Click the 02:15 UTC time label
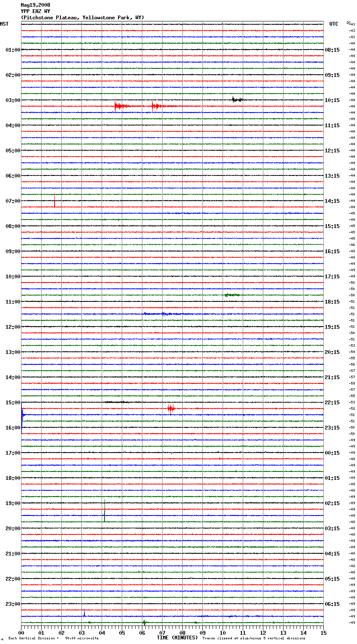This screenshot has height=644, width=357. 332,503
